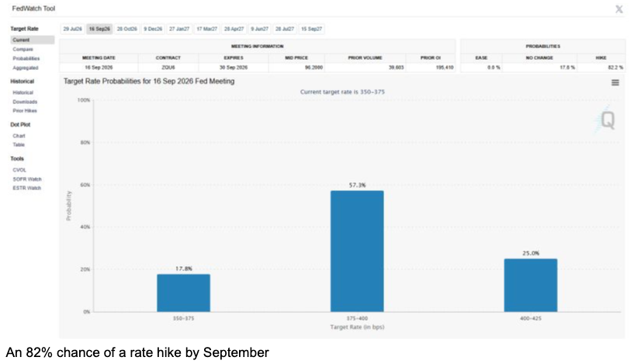
Task: Open the Historical sidebar link
Action: tap(23, 92)
